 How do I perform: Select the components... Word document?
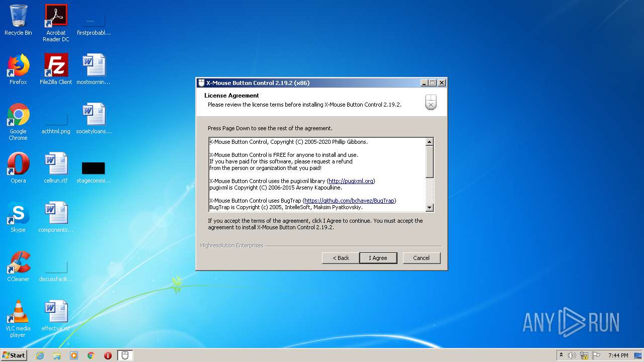pos(56,217)
